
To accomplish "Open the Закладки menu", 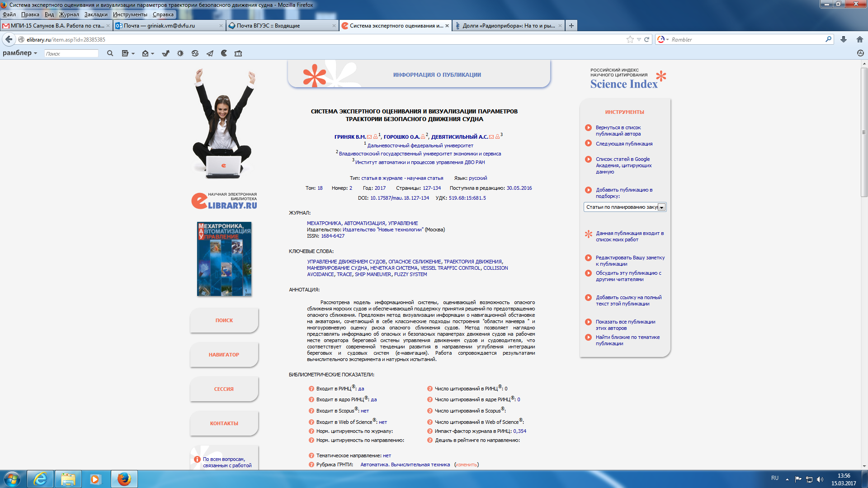I will pos(96,14).
